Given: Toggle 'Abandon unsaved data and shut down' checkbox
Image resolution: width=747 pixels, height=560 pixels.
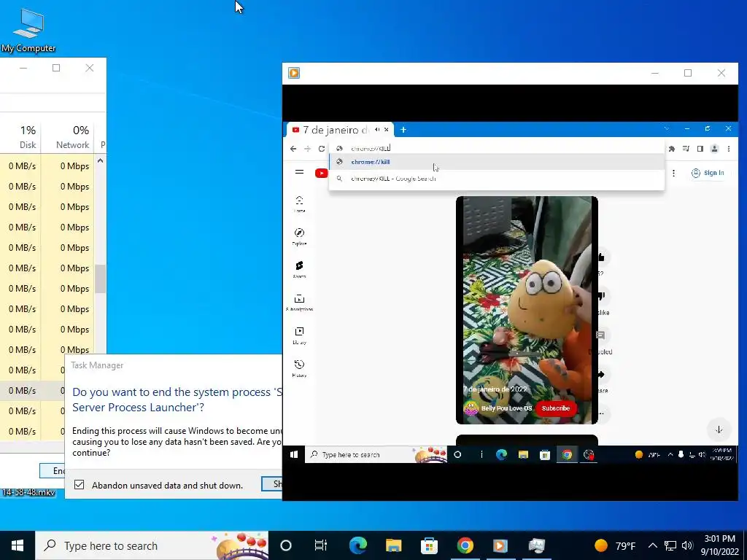Looking at the screenshot, I should click(x=79, y=485).
